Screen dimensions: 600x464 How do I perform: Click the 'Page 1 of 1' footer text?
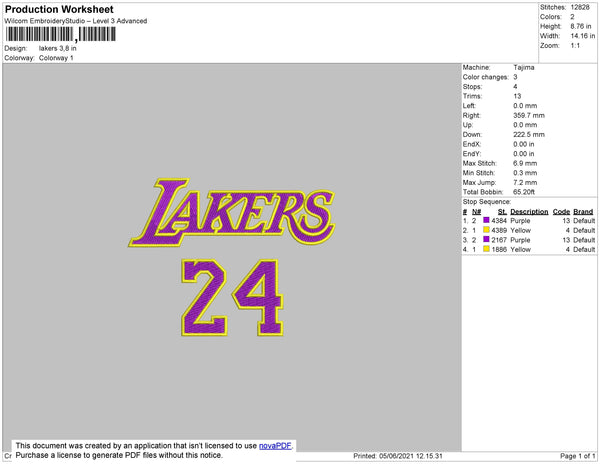578,456
